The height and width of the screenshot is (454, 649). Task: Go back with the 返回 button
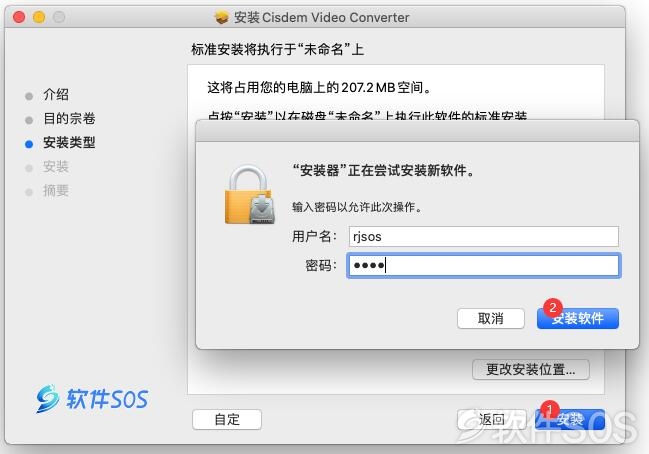[x=492, y=419]
